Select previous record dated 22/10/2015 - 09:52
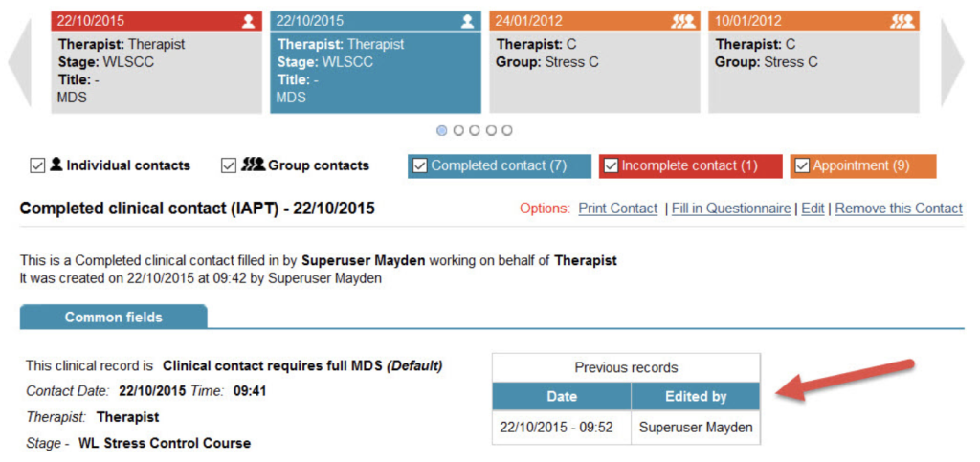 (x=556, y=428)
